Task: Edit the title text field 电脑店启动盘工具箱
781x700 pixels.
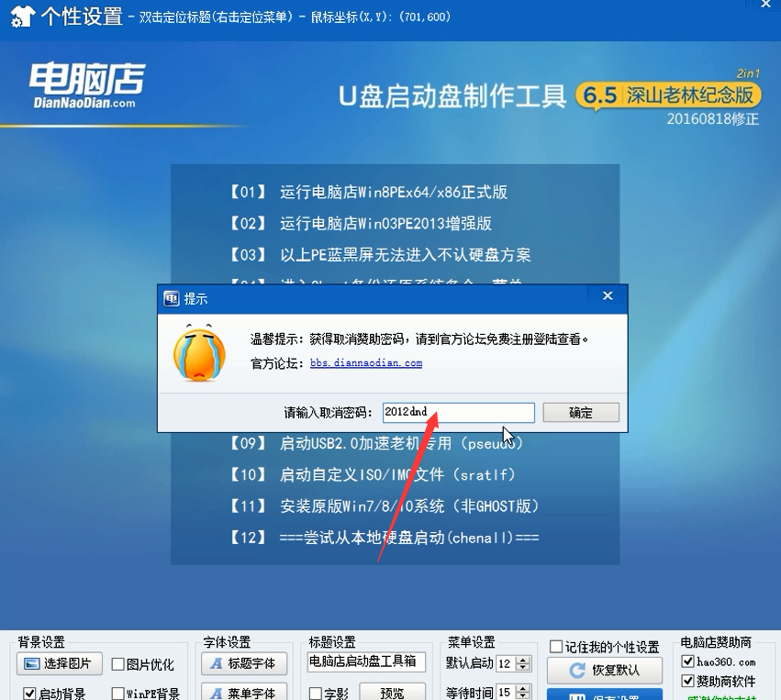Action: click(x=366, y=661)
